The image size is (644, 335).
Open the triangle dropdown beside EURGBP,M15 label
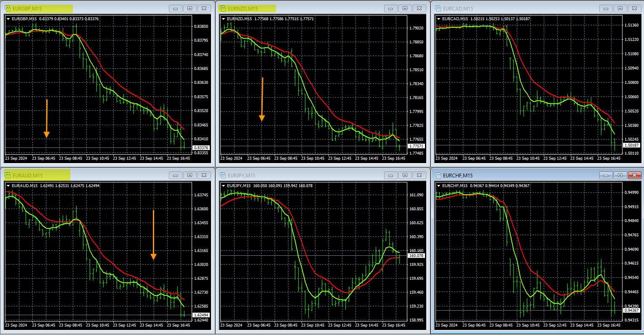[x=8, y=19]
